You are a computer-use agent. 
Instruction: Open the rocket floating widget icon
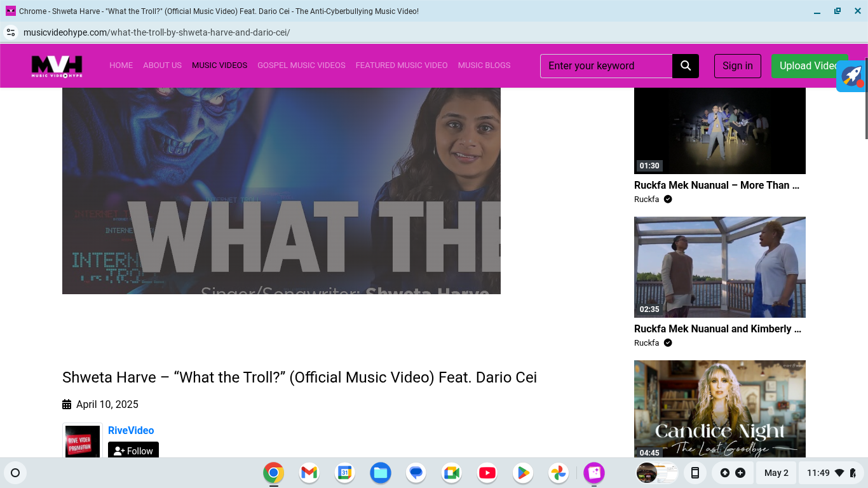[851, 76]
